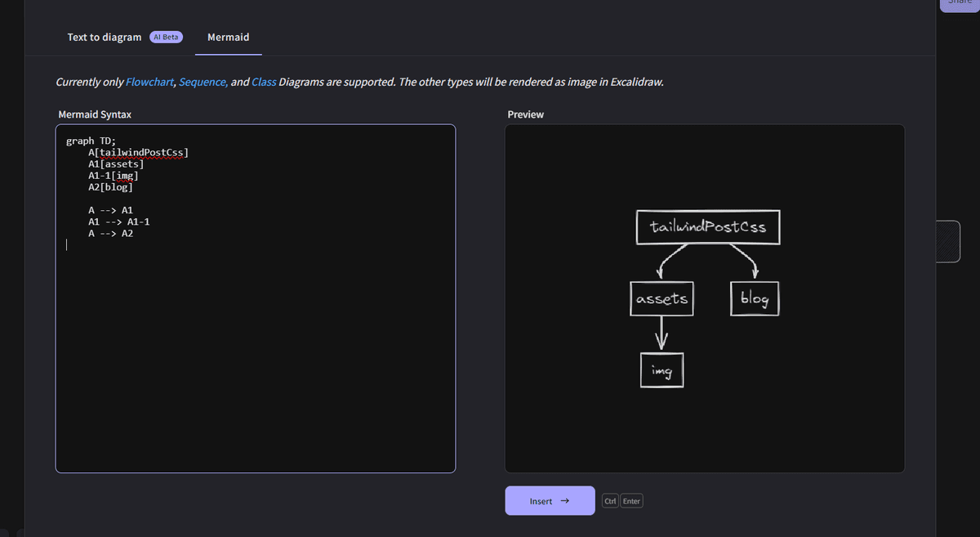
Task: Click the AI Beta badge
Action: click(x=166, y=37)
